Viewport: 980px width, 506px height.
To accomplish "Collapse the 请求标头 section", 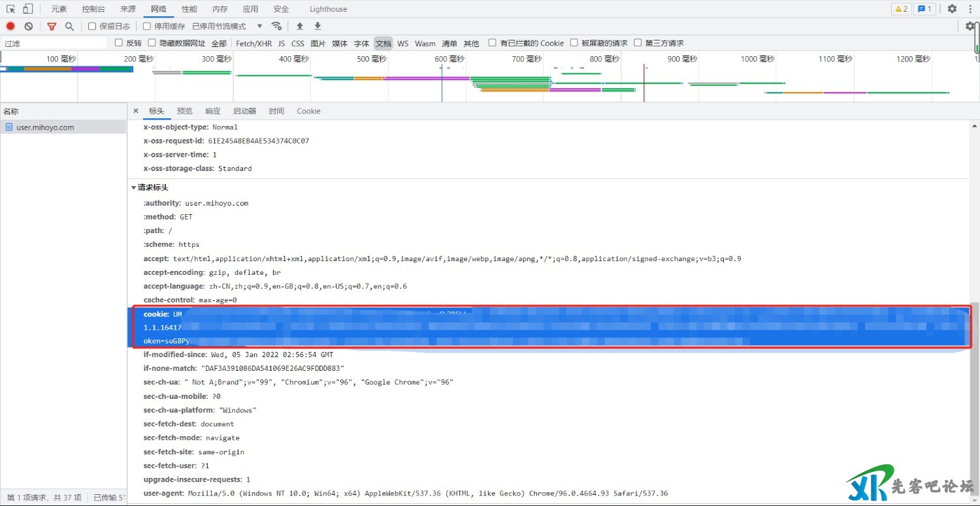I will 134,187.
